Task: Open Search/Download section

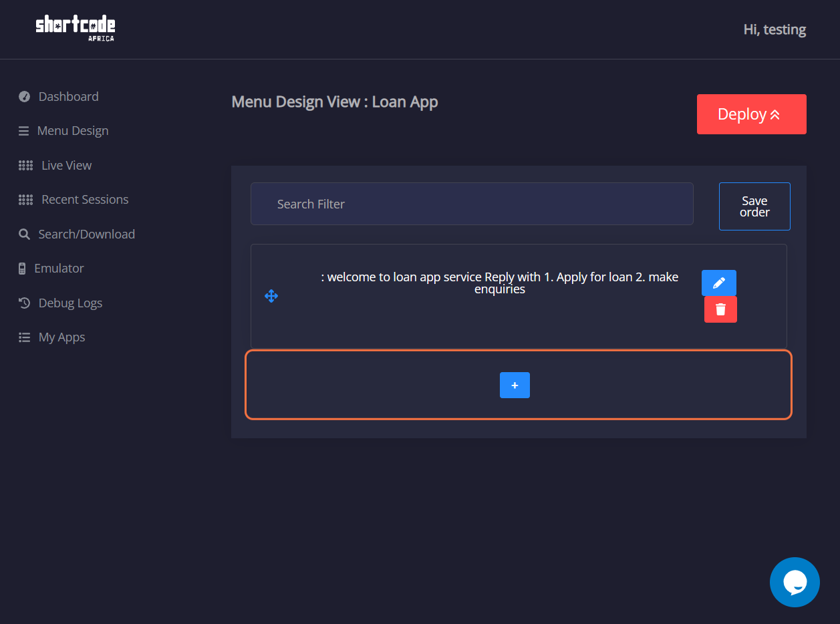Action: 86,234
